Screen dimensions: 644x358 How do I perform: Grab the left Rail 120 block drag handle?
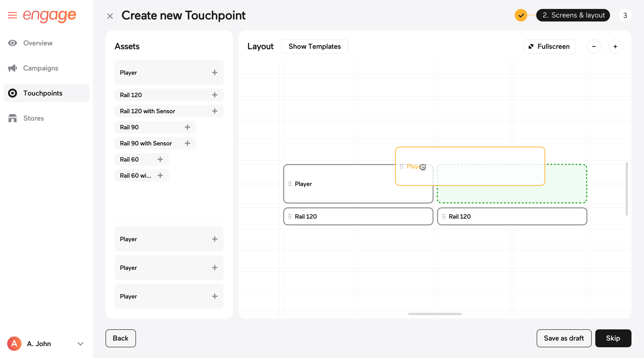(290, 217)
